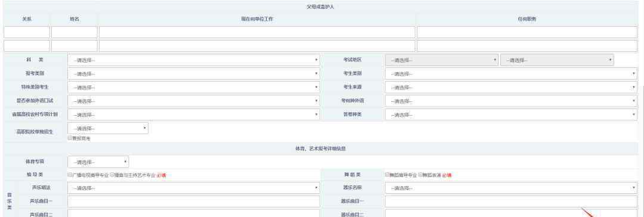Viewport: 644px width, 217px height.
Task: Click the 考试地区 label
Action: point(352,60)
